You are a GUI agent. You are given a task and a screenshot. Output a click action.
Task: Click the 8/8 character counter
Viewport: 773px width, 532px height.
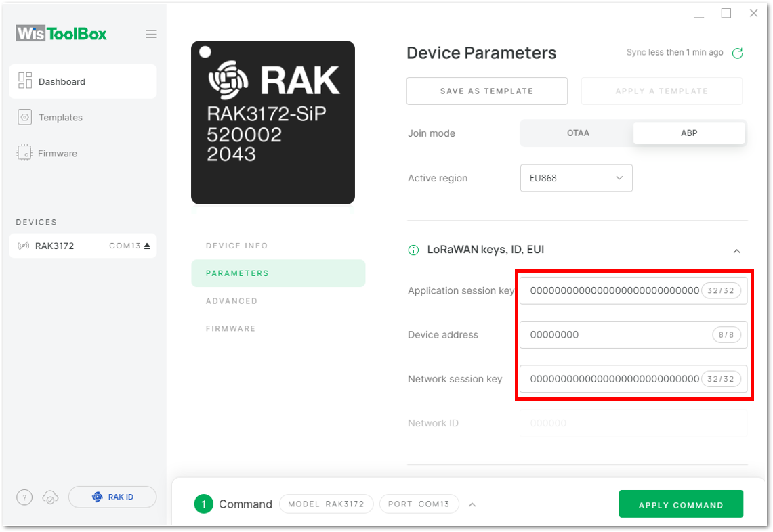click(726, 335)
